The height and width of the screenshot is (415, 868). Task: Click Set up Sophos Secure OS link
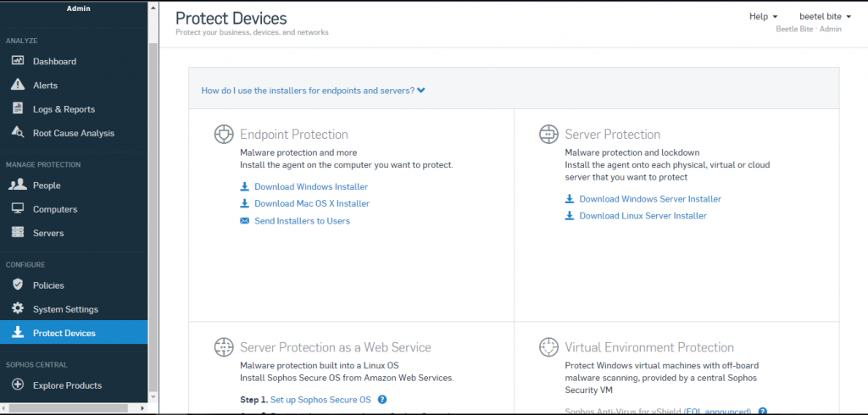tap(320, 400)
